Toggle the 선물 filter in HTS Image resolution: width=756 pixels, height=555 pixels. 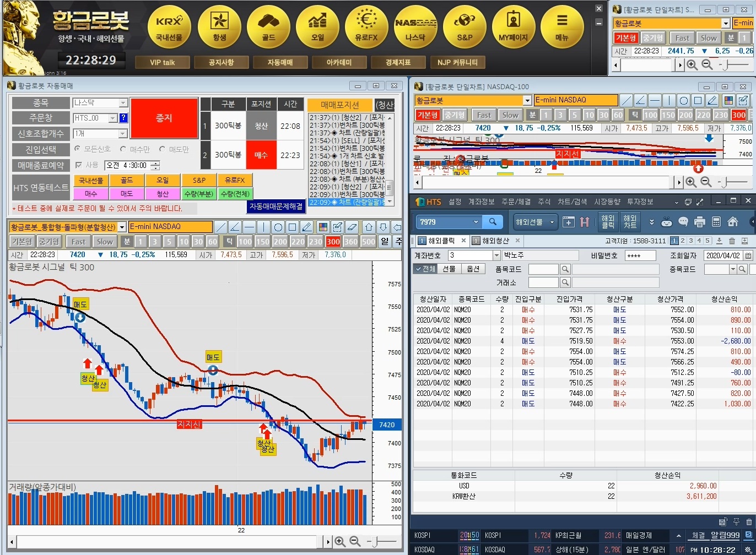point(449,269)
